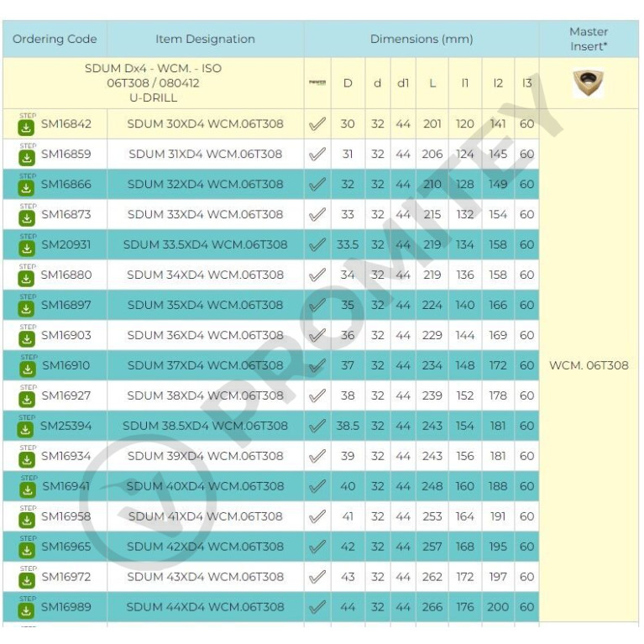This screenshot has width=644, height=644.
Task: Open ordering code SM16910
Action: pos(66,365)
